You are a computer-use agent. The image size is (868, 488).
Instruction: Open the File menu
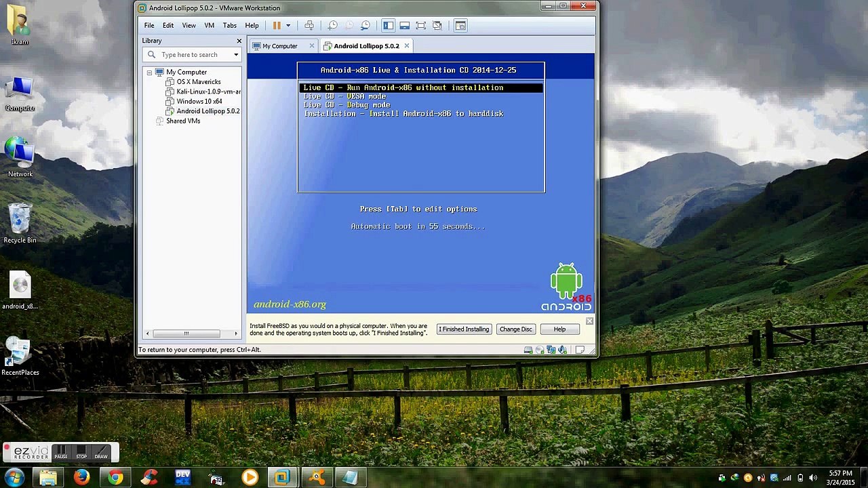[149, 25]
